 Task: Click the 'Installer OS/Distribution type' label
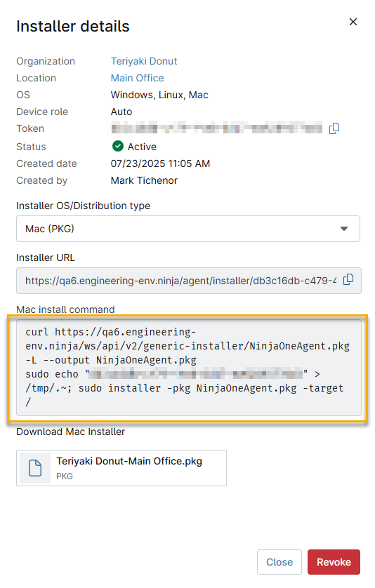tap(83, 206)
